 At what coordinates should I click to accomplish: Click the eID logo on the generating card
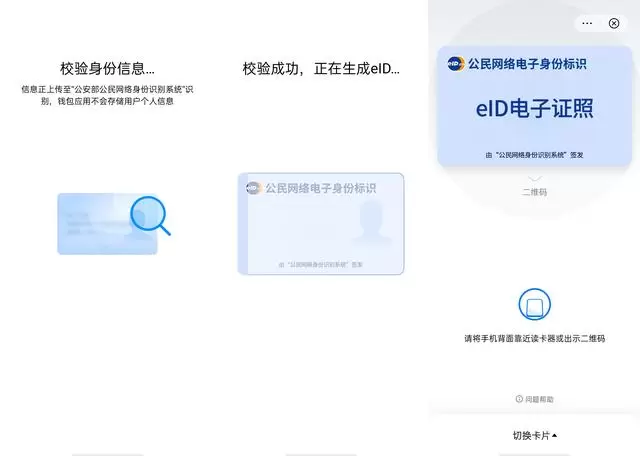pos(253,187)
